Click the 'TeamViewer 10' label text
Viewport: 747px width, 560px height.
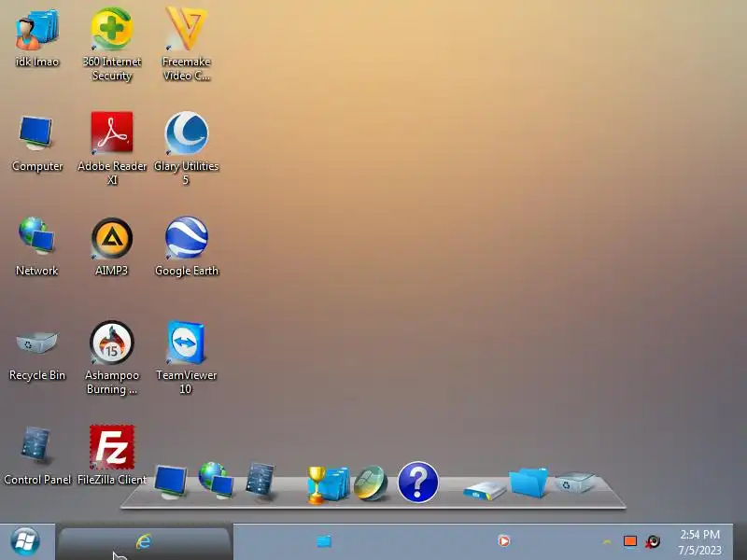(x=186, y=382)
